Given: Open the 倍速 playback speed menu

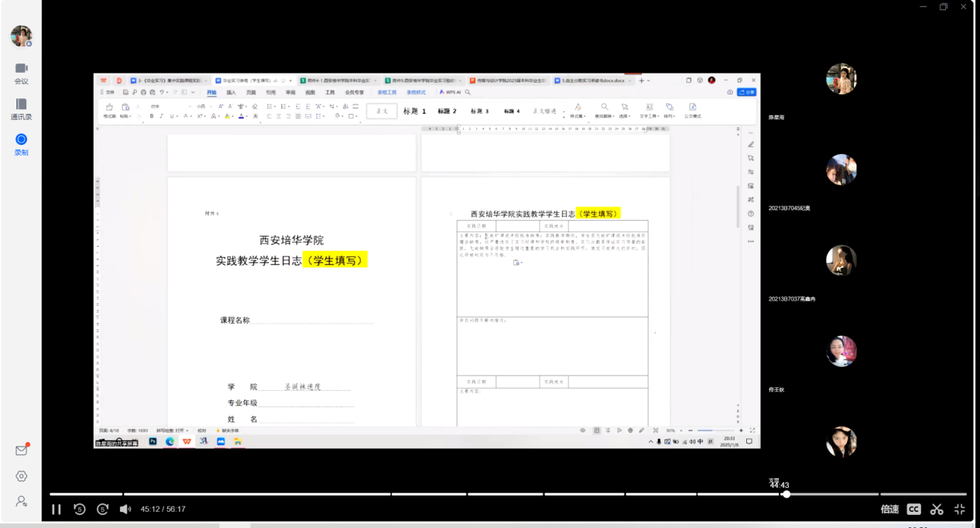Looking at the screenshot, I should tap(889, 509).
